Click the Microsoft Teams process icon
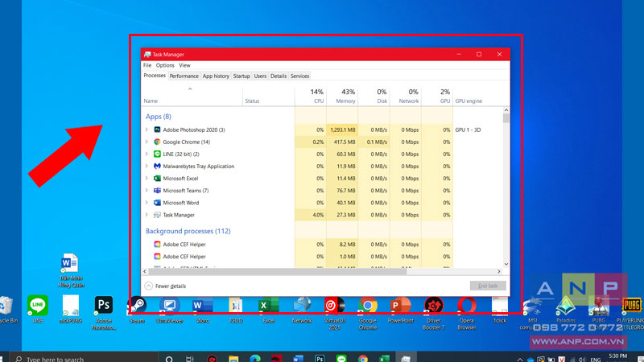Image resolution: width=644 pixels, height=362 pixels. [157, 191]
